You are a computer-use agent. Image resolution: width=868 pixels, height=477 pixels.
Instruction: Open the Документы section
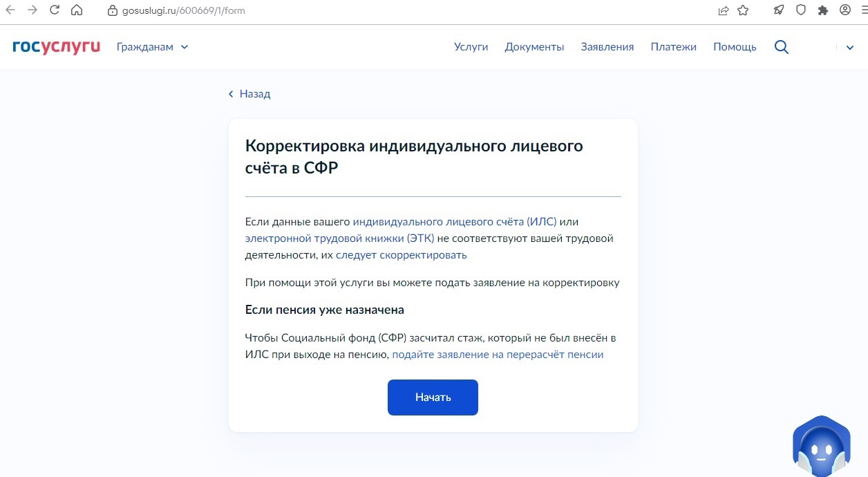click(x=534, y=47)
